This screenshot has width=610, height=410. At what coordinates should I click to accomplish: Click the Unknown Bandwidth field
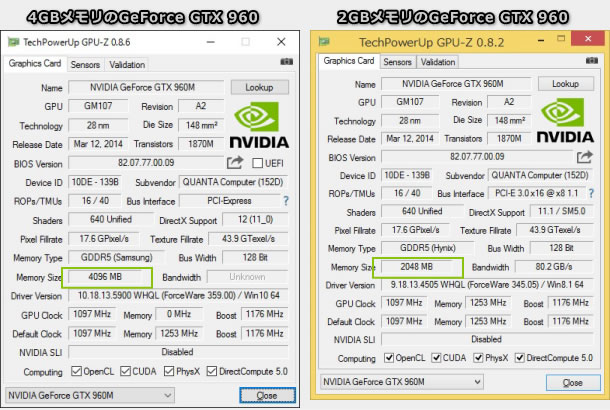[x=247, y=277]
